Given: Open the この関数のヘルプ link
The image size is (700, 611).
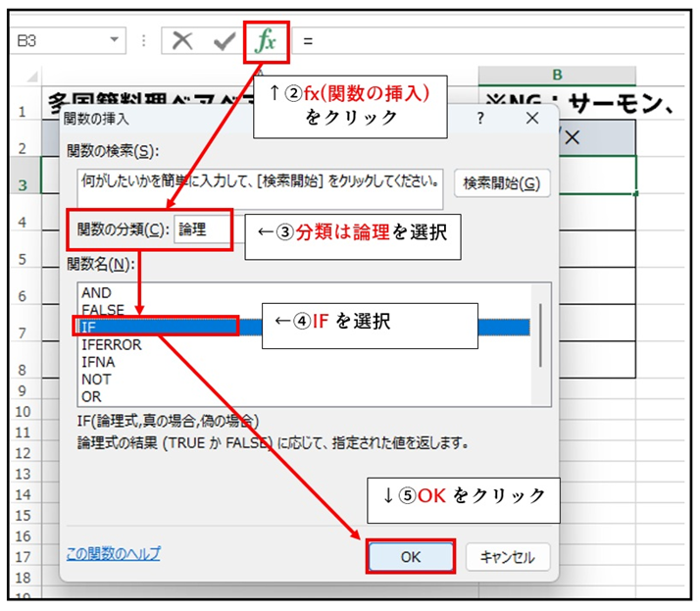Looking at the screenshot, I should click(113, 554).
